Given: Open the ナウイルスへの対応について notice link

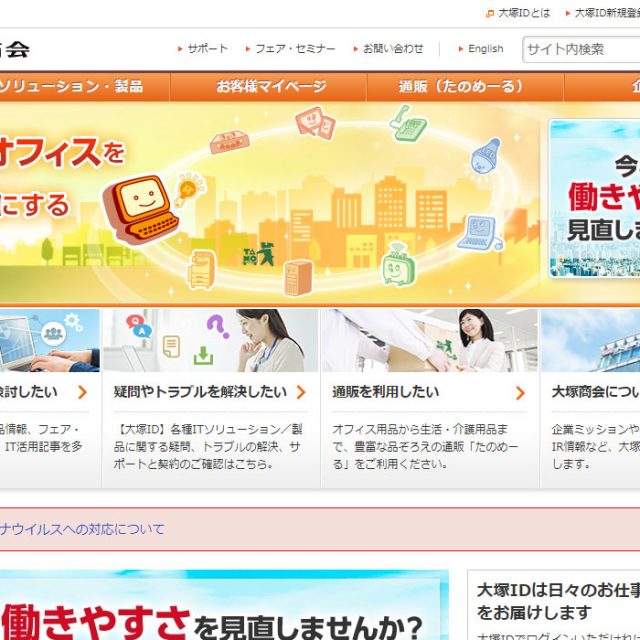Looking at the screenshot, I should (83, 529).
